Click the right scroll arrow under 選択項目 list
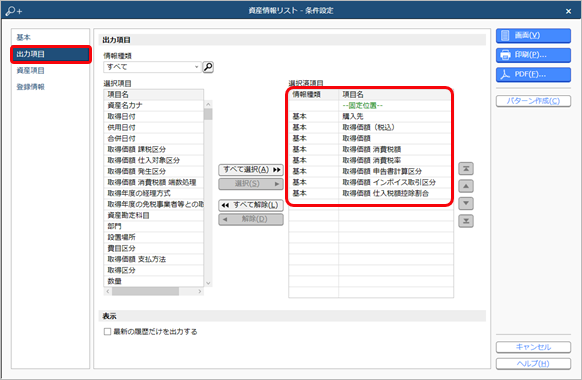The height and width of the screenshot is (380, 582). pyautogui.click(x=200, y=292)
